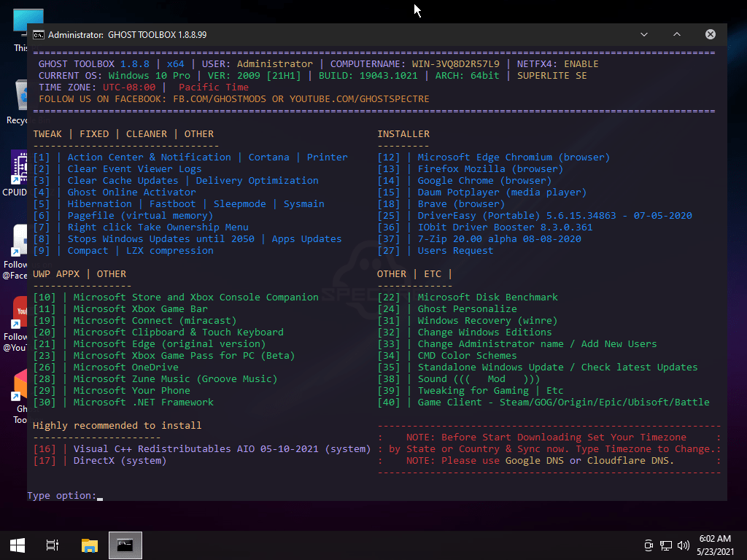Click the Meet Now camera tray icon
The width and height of the screenshot is (747, 560).
point(649,545)
